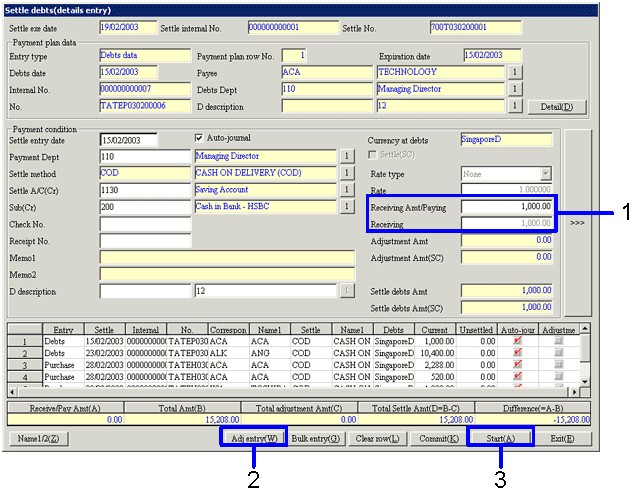Click the Commit(K) button
Screen dimensions: 644x498
pos(439,438)
